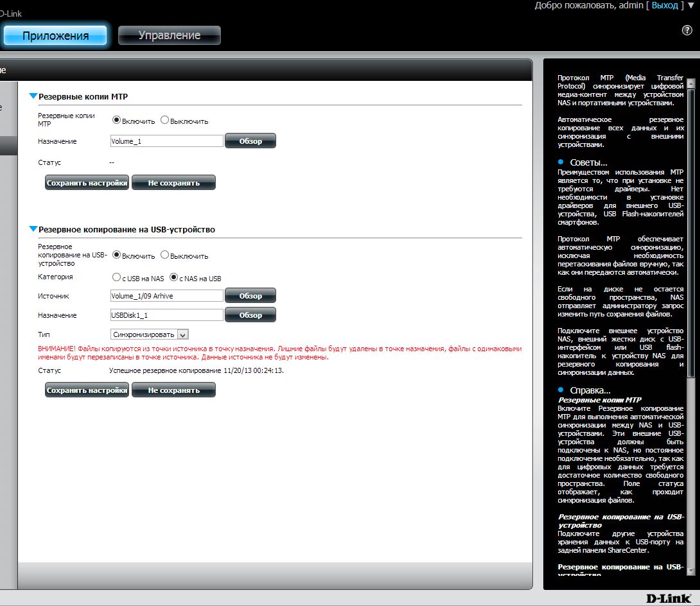Save settings in the USB backup section

pyautogui.click(x=87, y=390)
